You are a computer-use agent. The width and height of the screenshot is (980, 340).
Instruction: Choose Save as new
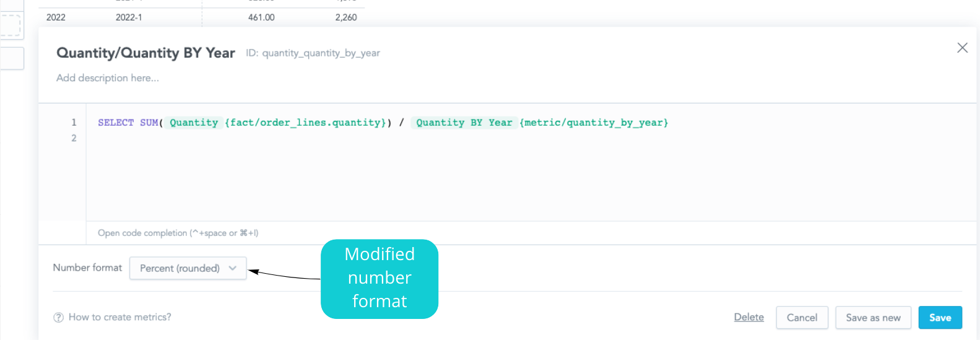(x=873, y=318)
